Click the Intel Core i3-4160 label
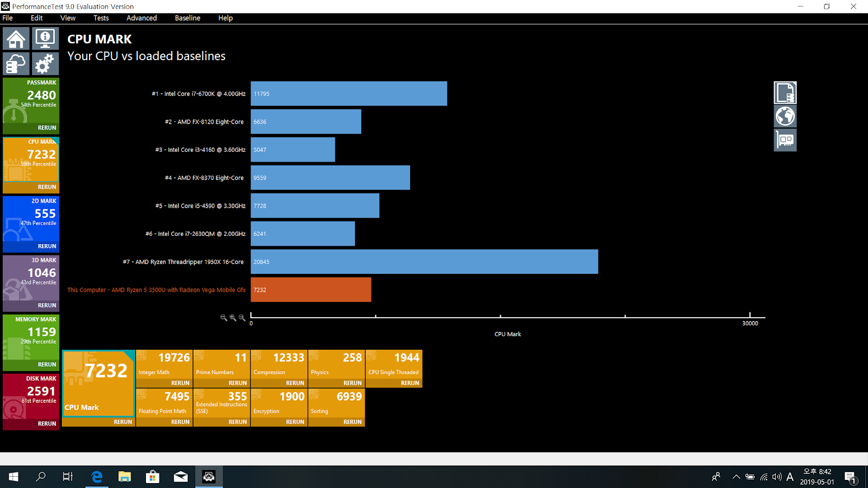Image resolution: width=868 pixels, height=488 pixels. [x=201, y=150]
